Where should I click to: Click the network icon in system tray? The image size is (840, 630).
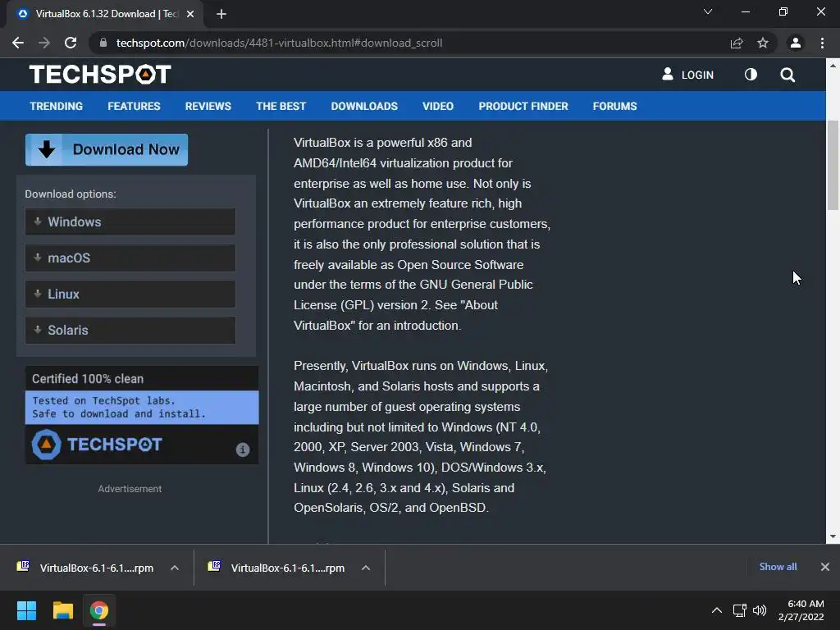click(x=740, y=610)
